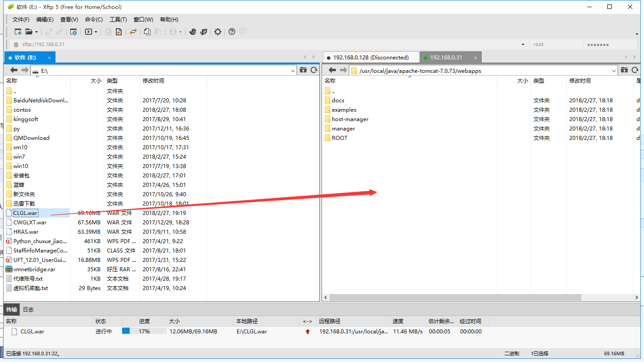Refresh the remote webapps folder listing
644x362 pixels.
point(635,70)
